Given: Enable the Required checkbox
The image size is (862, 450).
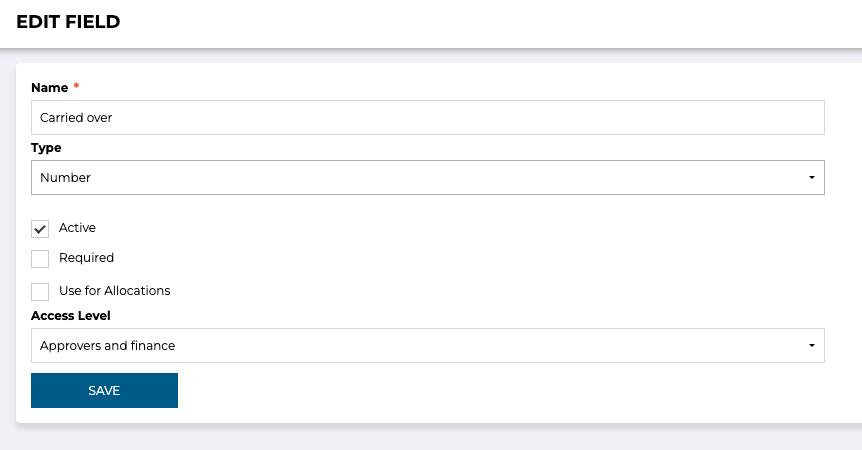Looking at the screenshot, I should (x=40, y=259).
